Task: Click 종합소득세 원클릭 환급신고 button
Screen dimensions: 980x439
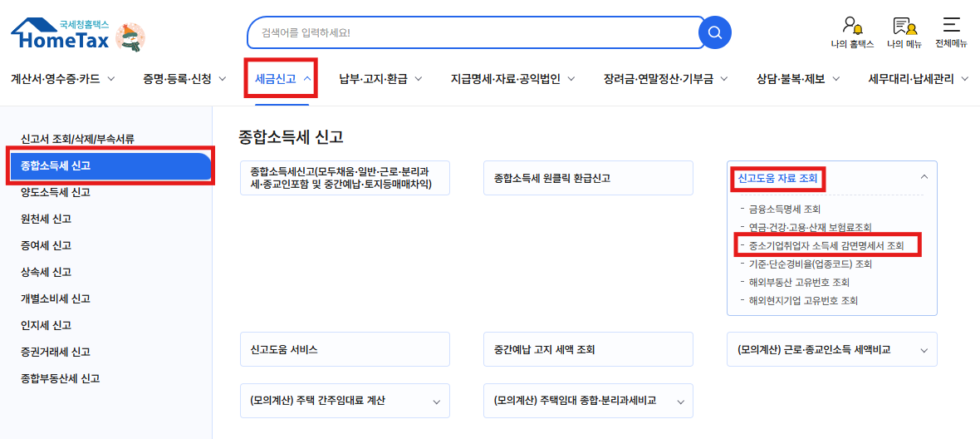Action: click(587, 178)
